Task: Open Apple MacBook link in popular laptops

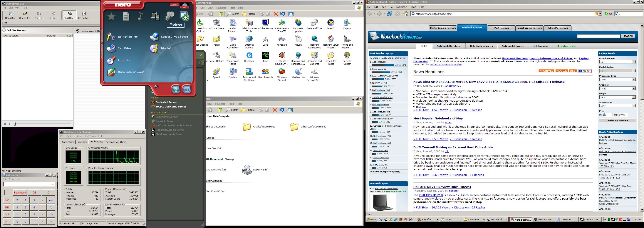Action: coord(379,62)
